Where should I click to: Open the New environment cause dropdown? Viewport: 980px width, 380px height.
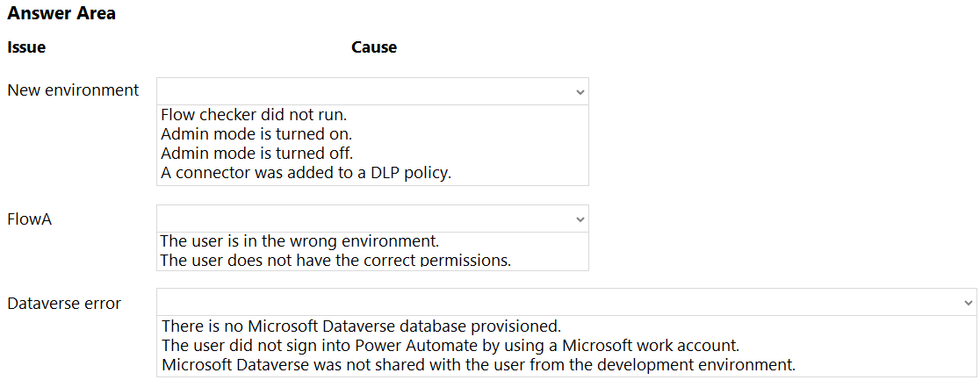(x=372, y=91)
